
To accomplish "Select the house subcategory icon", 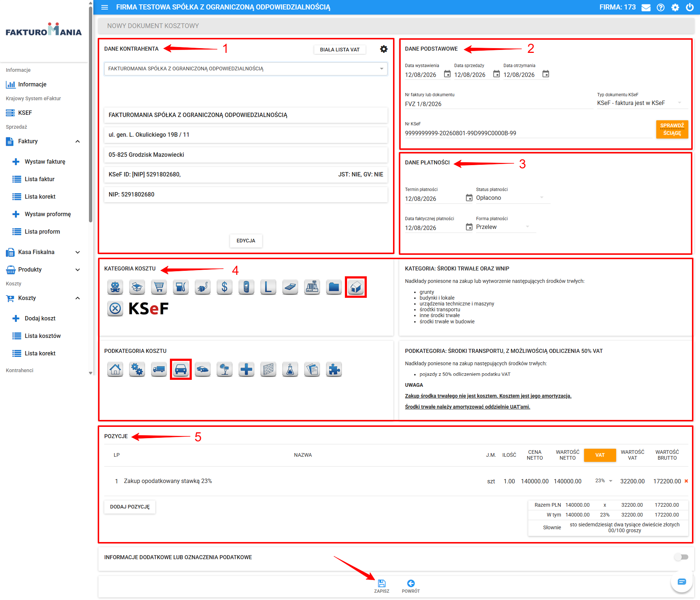I will click(x=115, y=369).
